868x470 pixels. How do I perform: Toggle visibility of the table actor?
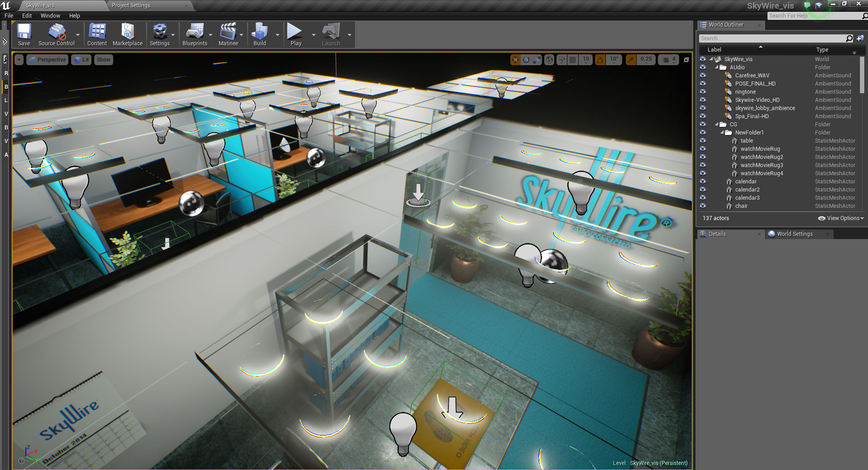pyautogui.click(x=703, y=141)
